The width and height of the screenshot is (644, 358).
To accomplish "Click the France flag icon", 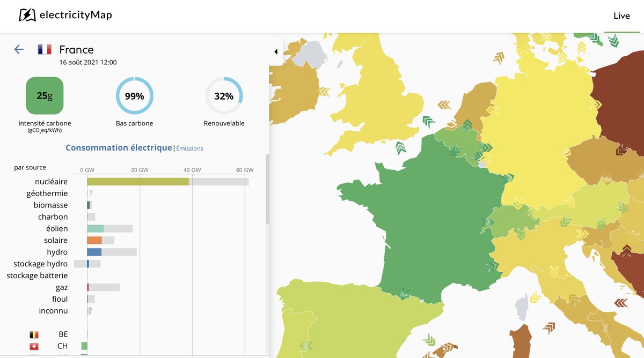I will point(45,49).
